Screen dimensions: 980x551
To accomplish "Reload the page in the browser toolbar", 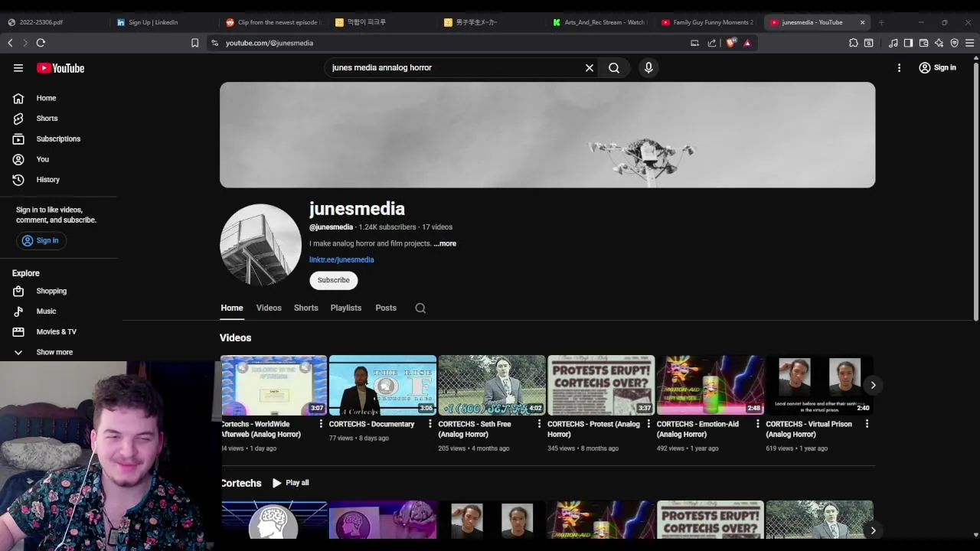I will pos(41,43).
